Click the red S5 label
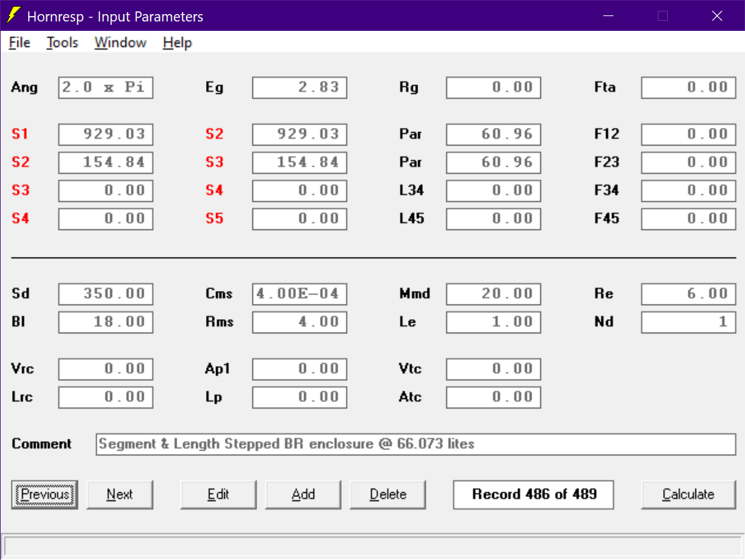This screenshot has width=745, height=560. [x=214, y=219]
